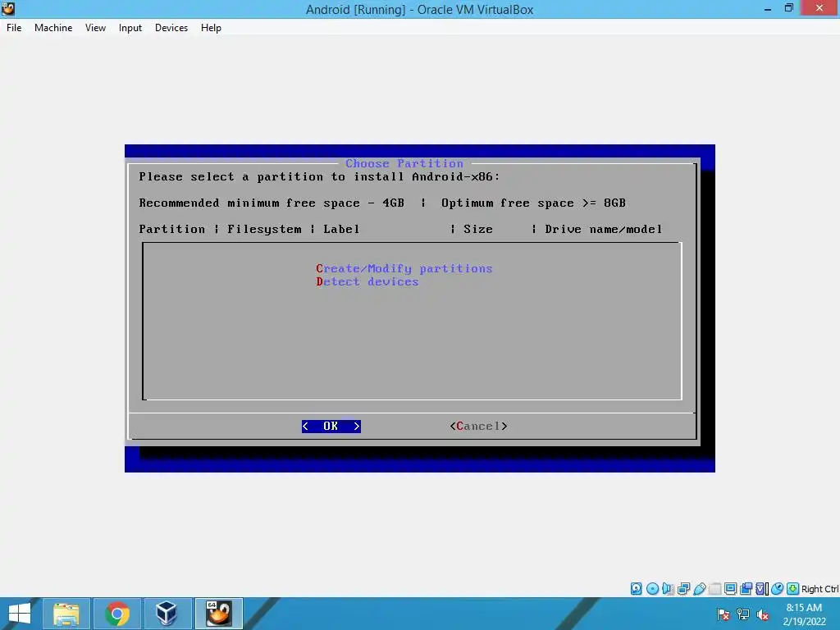
Task: Click the mouse integration indicator icon
Action: [778, 589]
